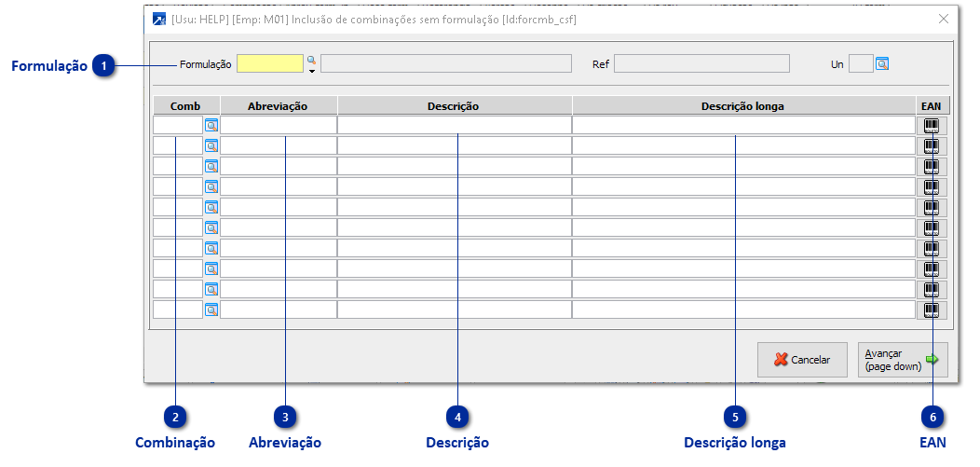
Task: Click the Comb column header
Action: (x=186, y=105)
